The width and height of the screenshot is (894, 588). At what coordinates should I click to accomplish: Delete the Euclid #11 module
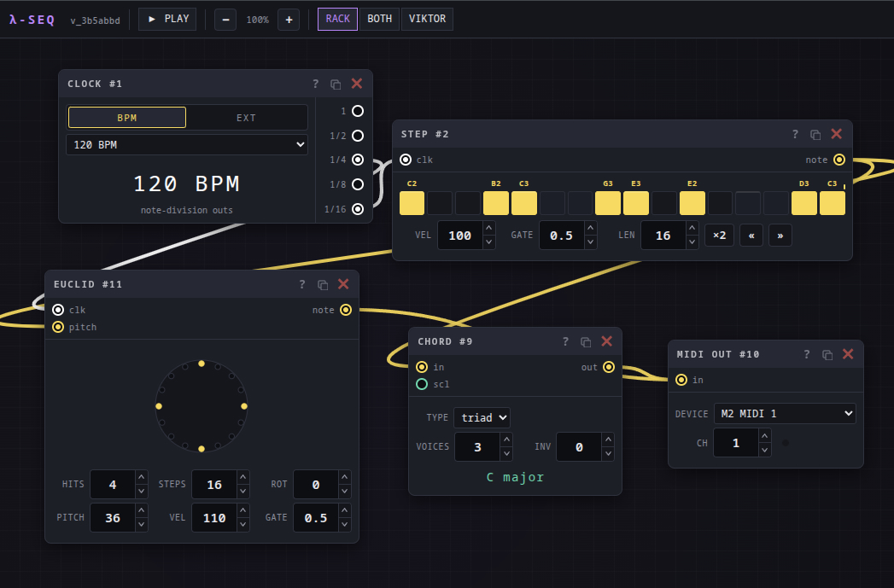click(x=343, y=284)
